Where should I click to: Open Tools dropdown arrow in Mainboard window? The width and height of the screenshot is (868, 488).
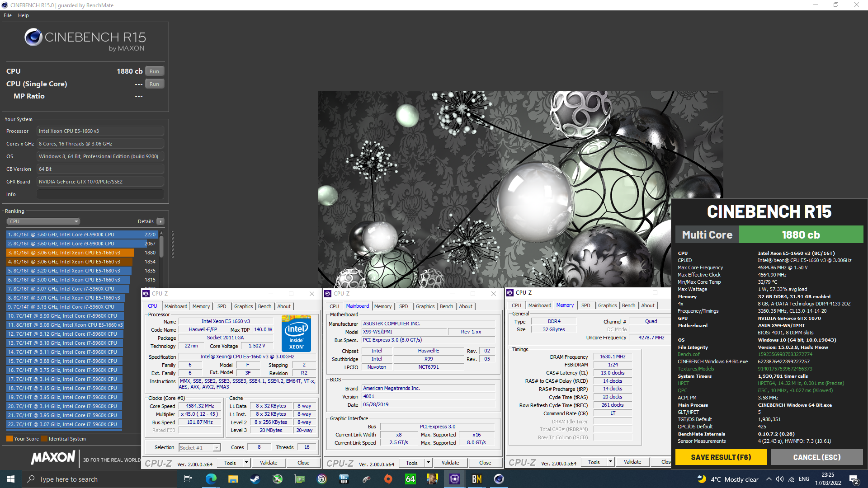pyautogui.click(x=428, y=463)
